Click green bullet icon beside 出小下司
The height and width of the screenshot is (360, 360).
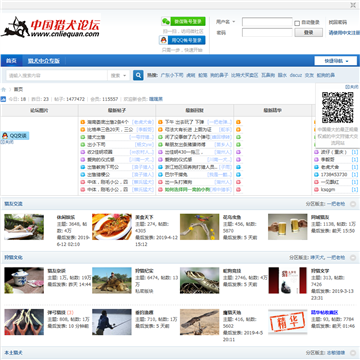point(83,145)
